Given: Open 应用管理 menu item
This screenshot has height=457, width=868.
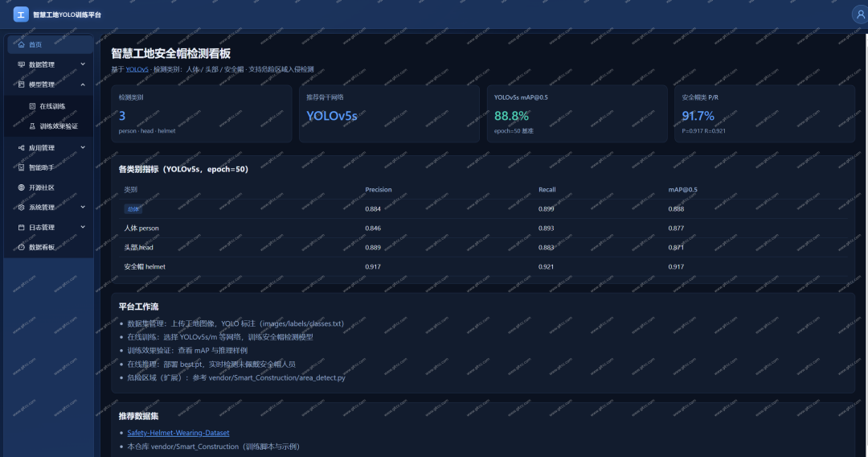Looking at the screenshot, I should tap(51, 147).
